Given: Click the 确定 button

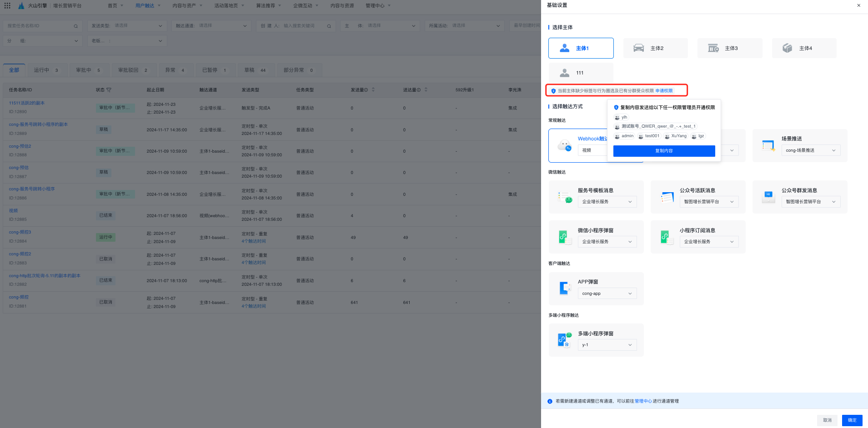Looking at the screenshot, I should (x=852, y=420).
